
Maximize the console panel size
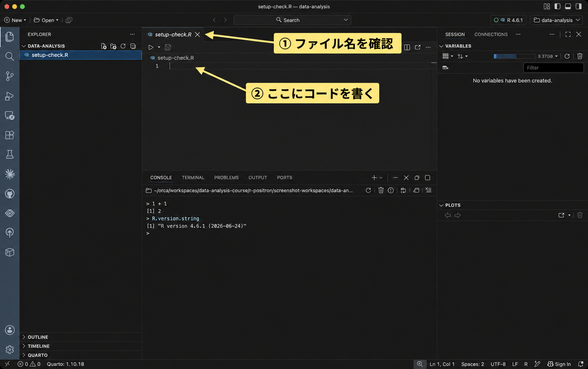pos(428,178)
